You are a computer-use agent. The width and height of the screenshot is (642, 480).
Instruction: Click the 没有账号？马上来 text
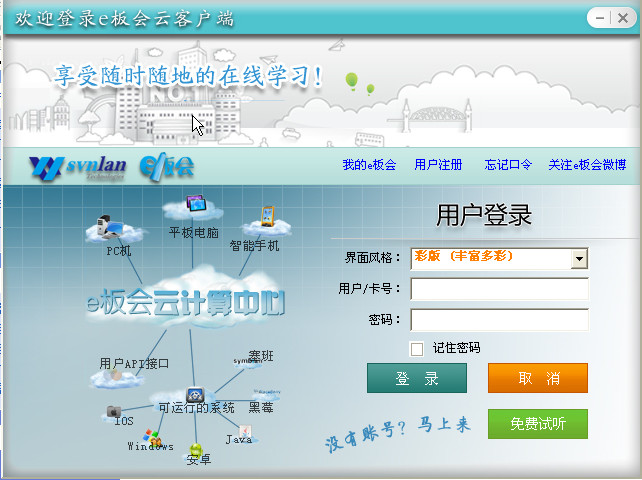tap(398, 433)
